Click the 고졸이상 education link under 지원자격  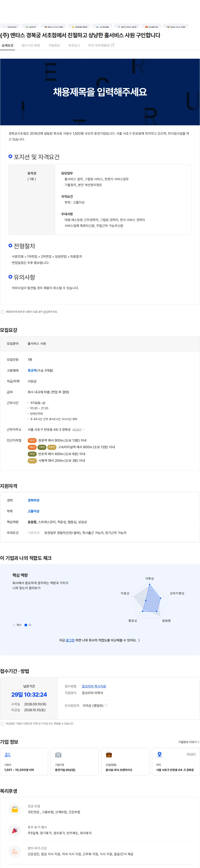[33, 511]
